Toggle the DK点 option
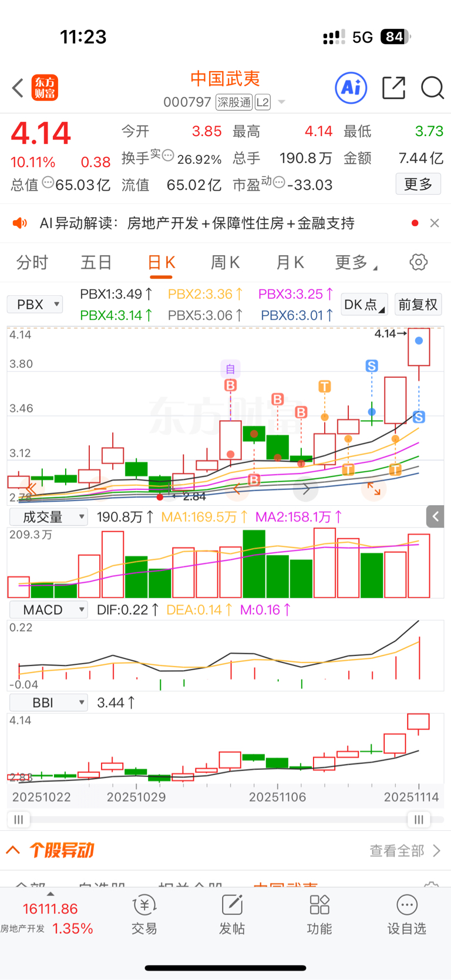This screenshot has height=980, width=451. point(364,305)
